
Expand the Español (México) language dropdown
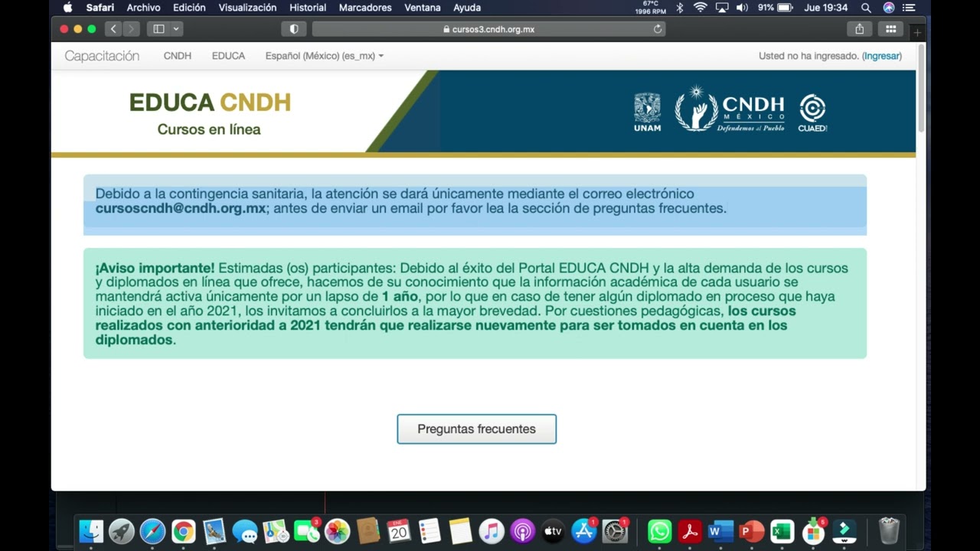click(325, 56)
